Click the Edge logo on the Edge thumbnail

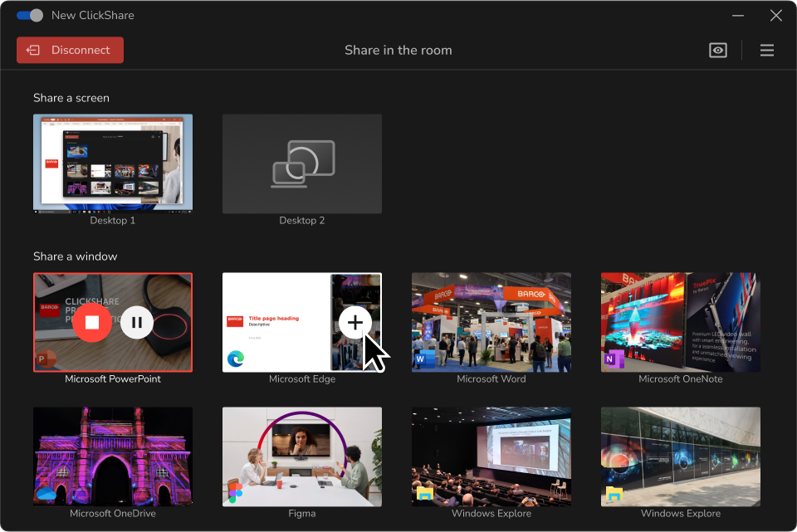coord(236,357)
